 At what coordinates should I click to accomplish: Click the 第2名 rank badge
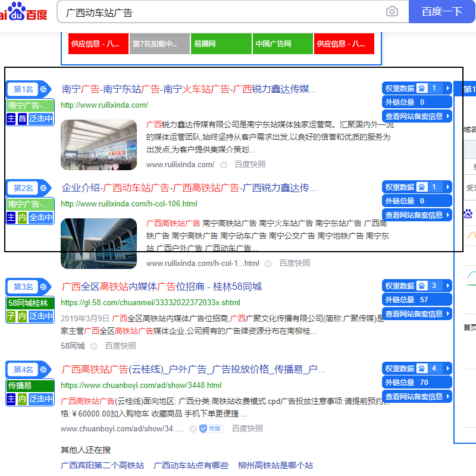click(23, 188)
